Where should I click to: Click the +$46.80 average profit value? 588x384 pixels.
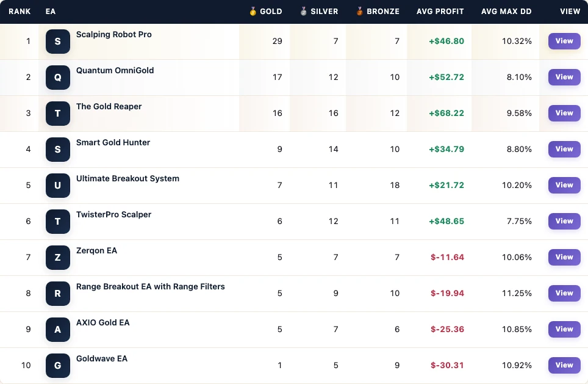pos(446,42)
